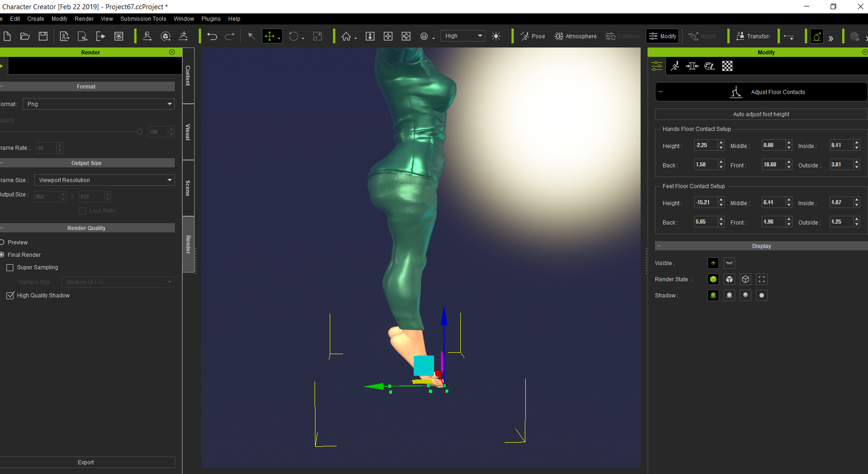The width and height of the screenshot is (868, 474).
Task: Select the arrow Select tool
Action: click(x=251, y=36)
